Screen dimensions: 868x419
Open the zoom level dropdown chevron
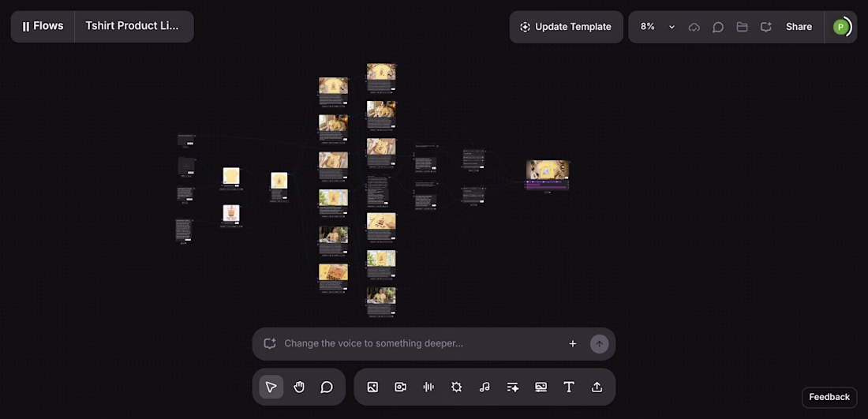click(x=672, y=27)
